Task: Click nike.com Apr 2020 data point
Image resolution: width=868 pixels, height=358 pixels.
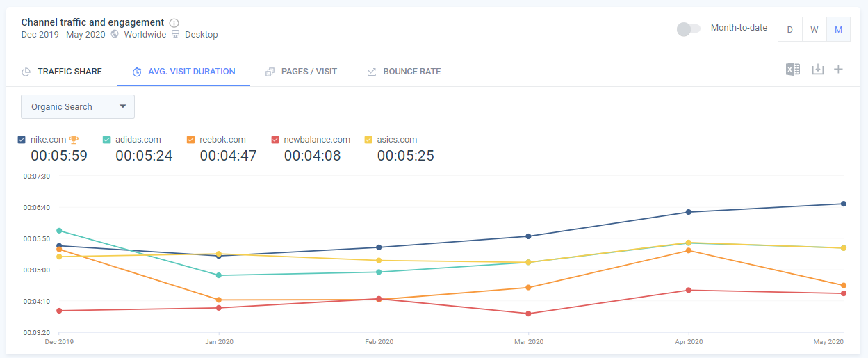Action: coord(688,212)
